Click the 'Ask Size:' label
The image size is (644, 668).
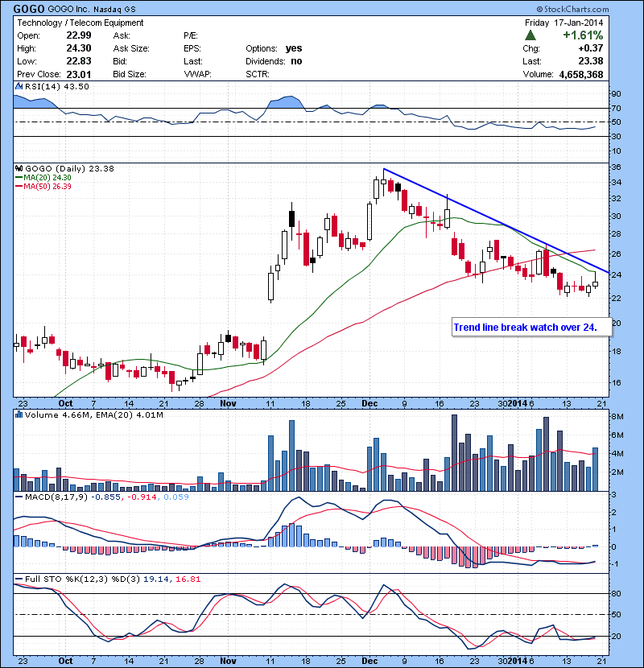[x=131, y=48]
